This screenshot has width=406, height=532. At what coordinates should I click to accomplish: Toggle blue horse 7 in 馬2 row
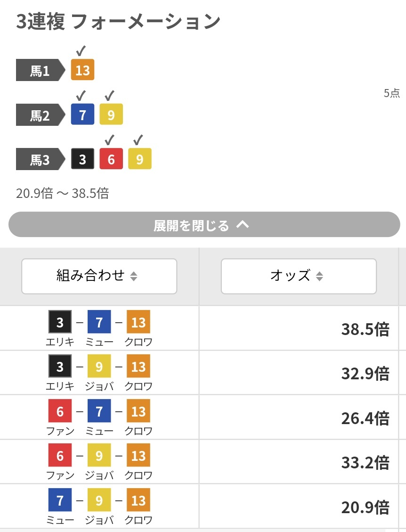[82, 115]
